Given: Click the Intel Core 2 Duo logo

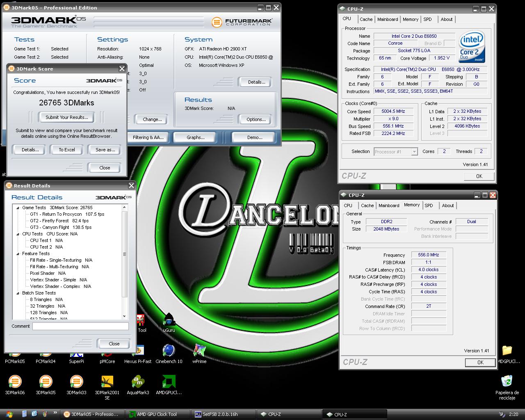Looking at the screenshot, I should pos(472,46).
